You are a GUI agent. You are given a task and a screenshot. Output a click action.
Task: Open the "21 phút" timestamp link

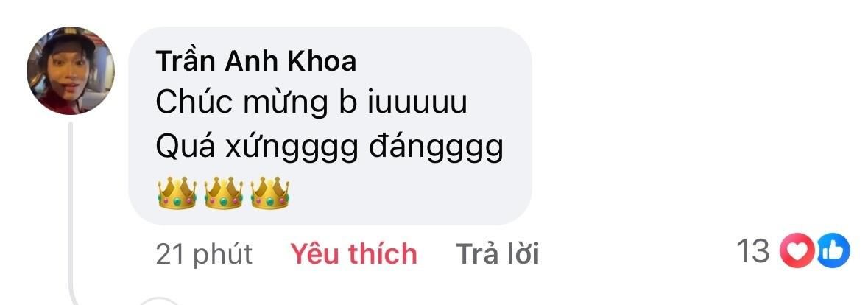(204, 255)
